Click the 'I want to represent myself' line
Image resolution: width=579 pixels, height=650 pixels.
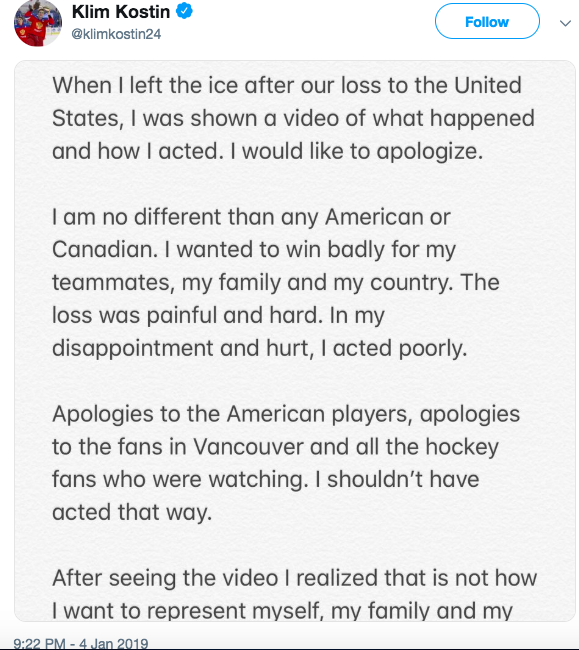[x=282, y=611]
